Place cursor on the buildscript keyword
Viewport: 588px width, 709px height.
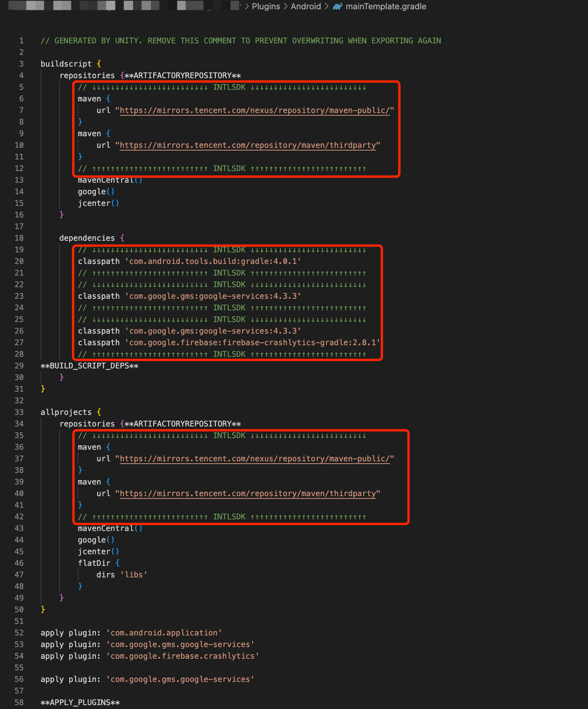[x=66, y=64]
